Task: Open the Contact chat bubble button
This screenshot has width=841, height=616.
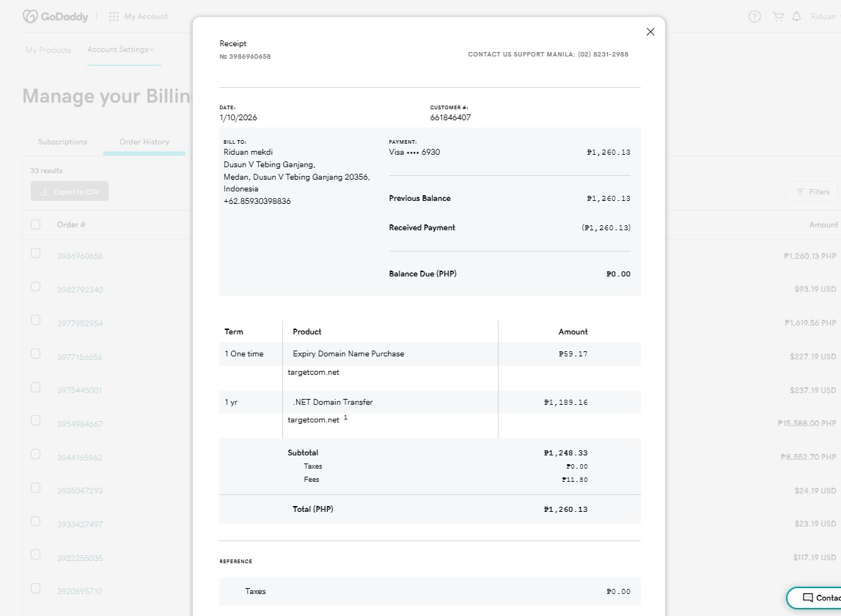Action: 814,598
